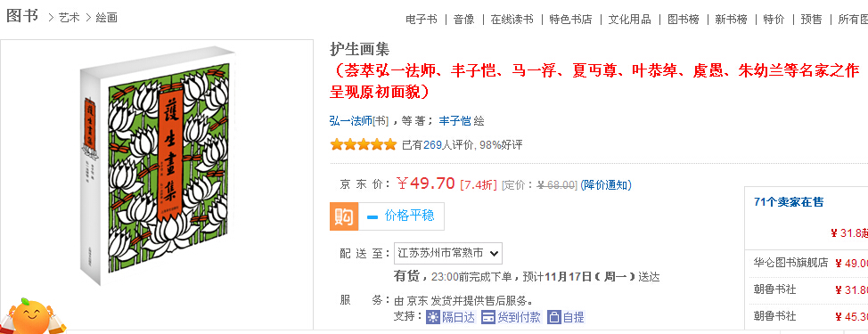This screenshot has height=334, width=868.
Task: Click the 弘一法师 author link
Action: (x=351, y=120)
